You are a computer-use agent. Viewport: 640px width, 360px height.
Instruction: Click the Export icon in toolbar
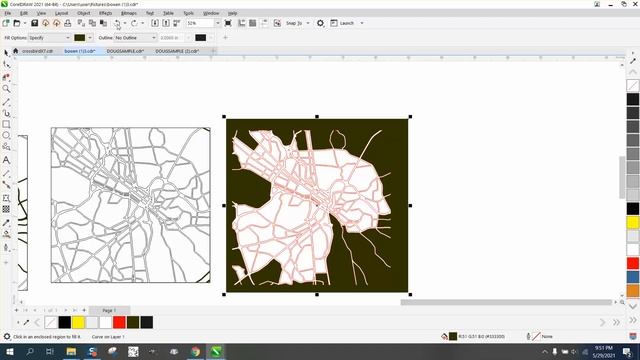tap(166, 23)
